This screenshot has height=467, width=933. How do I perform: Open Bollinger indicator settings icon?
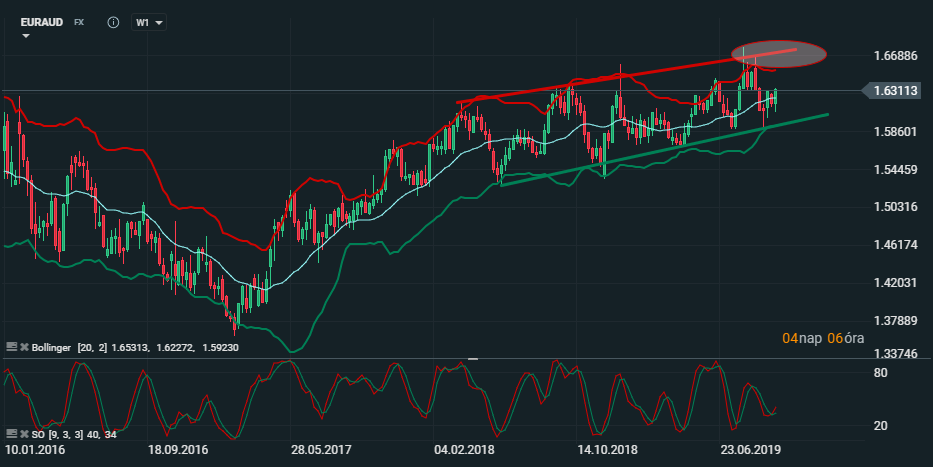[11, 346]
